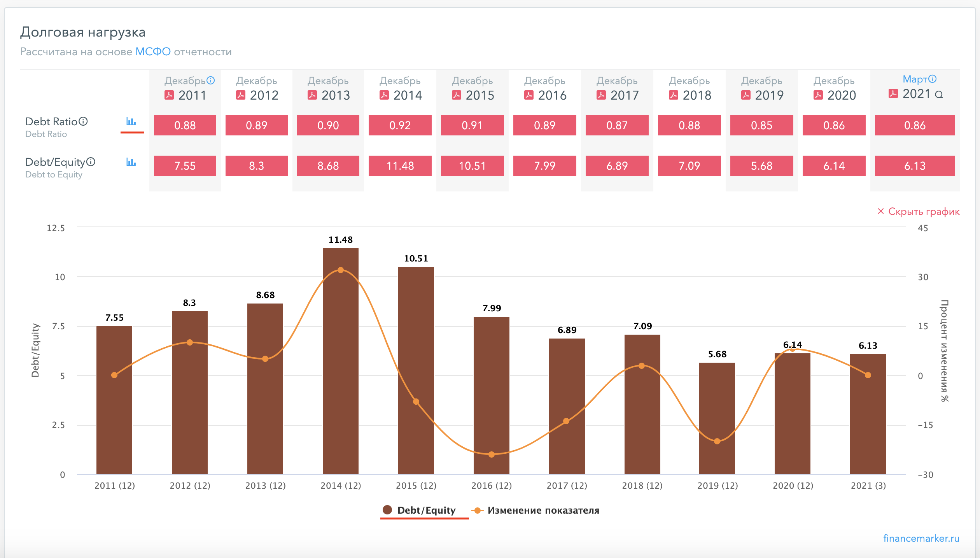
Task: Click the info icon next to Debt Ratio
Action: pyautogui.click(x=83, y=121)
